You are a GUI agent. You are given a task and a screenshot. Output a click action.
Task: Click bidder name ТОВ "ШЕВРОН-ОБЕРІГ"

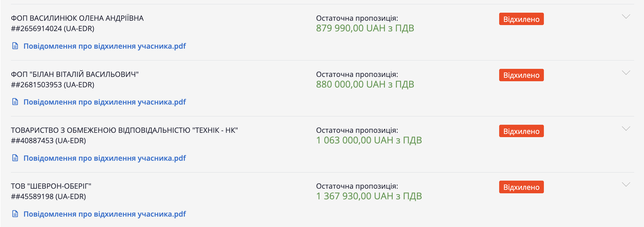[51, 186]
